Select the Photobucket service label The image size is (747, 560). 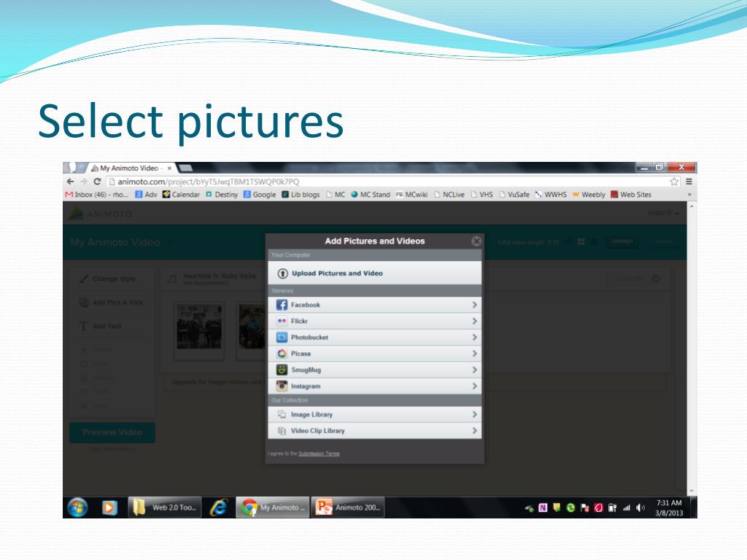click(x=309, y=337)
